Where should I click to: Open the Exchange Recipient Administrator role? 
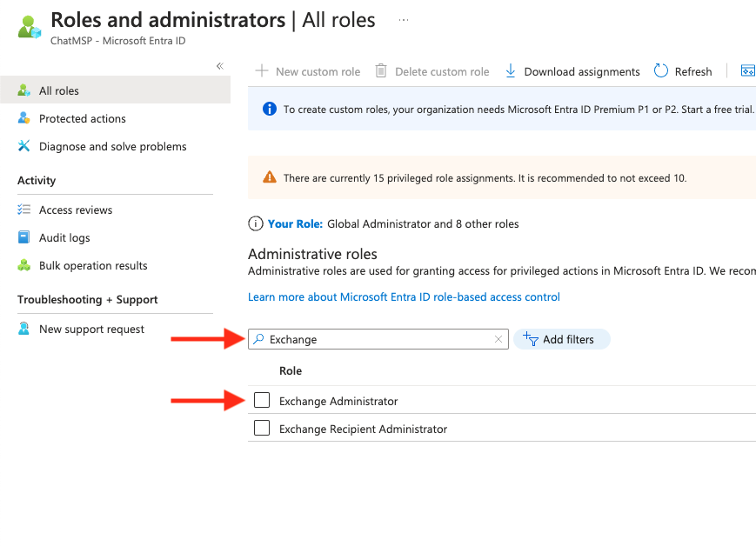(x=363, y=429)
